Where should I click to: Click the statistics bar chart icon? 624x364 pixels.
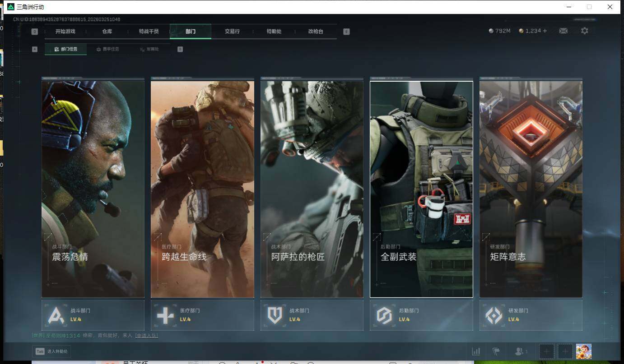(476, 351)
